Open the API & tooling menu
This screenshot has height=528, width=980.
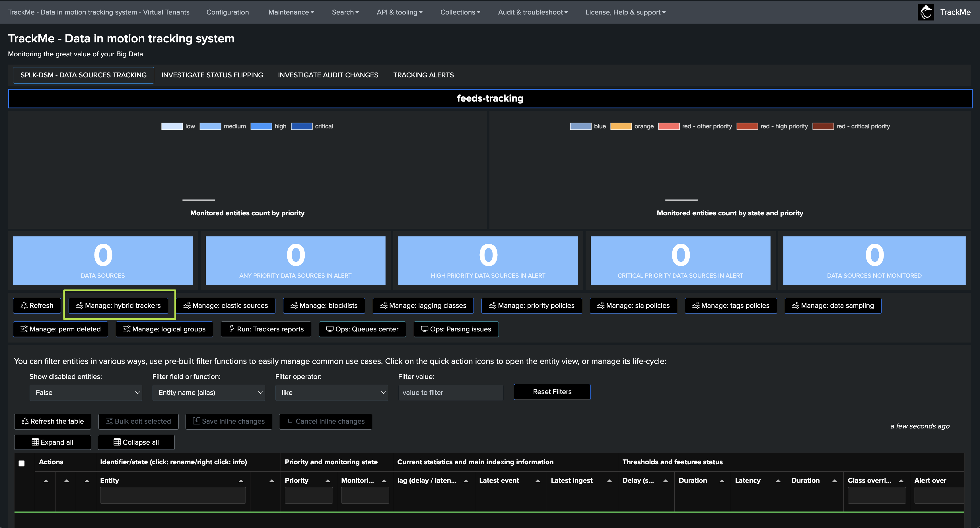(x=400, y=12)
